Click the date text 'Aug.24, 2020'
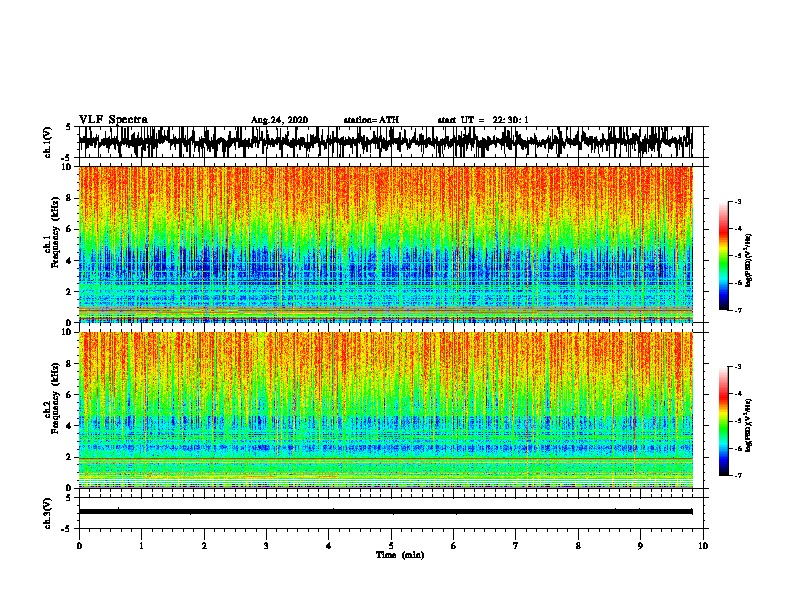This screenshot has height=612, width=792. [x=279, y=120]
